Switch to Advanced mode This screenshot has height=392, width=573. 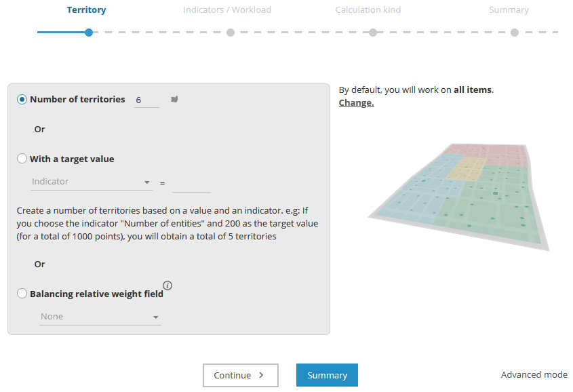[534, 374]
